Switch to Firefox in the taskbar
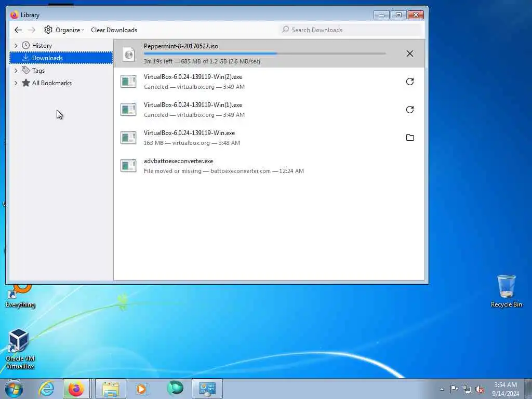Image resolution: width=532 pixels, height=399 pixels. [x=76, y=389]
